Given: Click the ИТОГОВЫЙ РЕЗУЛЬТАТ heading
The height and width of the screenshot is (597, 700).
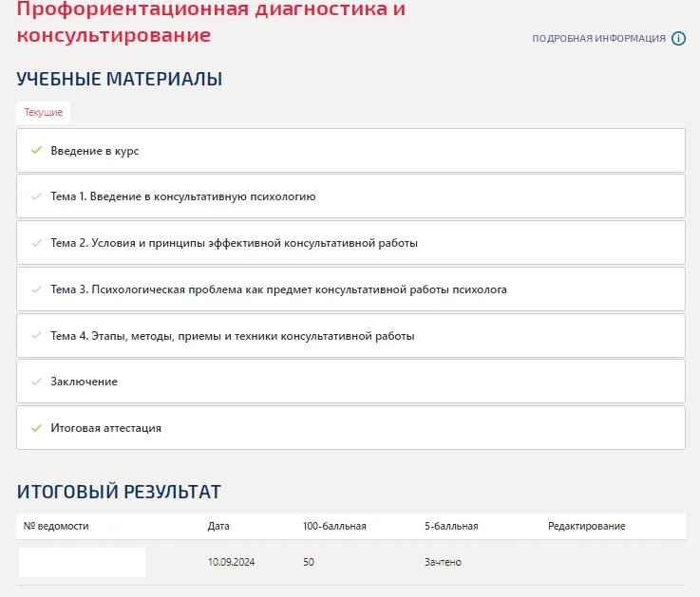Looking at the screenshot, I should [x=119, y=492].
